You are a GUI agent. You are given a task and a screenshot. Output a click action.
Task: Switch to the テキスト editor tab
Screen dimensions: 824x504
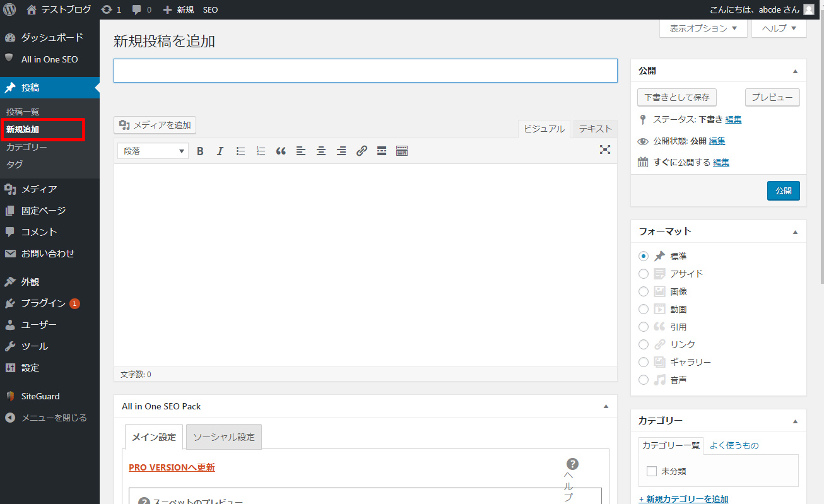point(595,129)
